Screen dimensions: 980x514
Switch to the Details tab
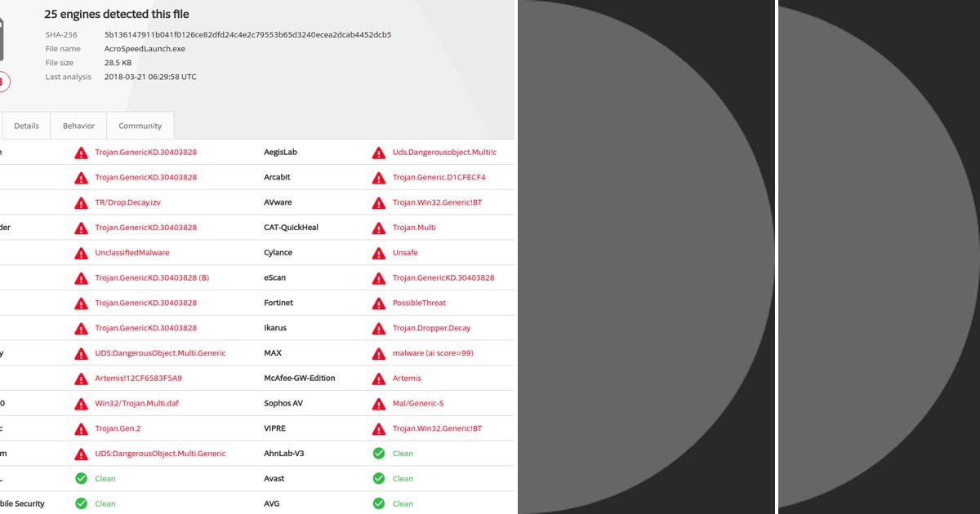click(26, 126)
